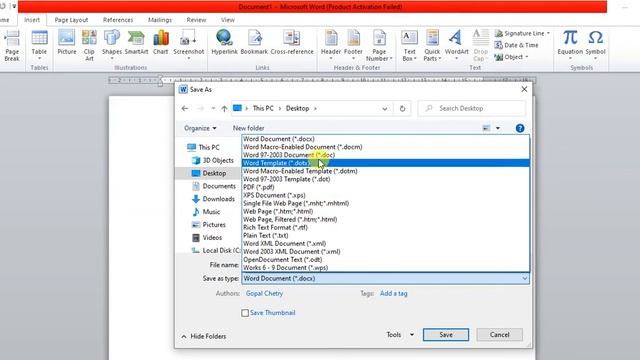Open the Screenshot tool
640x360 pixels.
(189, 45)
